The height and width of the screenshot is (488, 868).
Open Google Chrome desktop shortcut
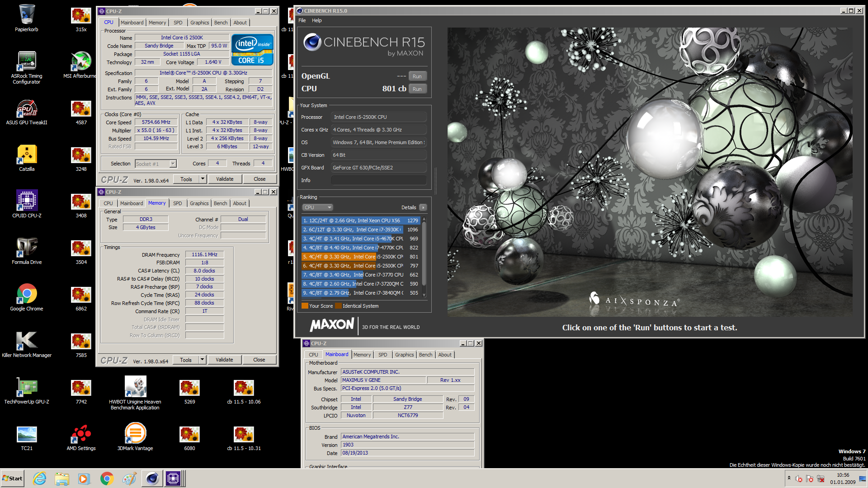(27, 298)
